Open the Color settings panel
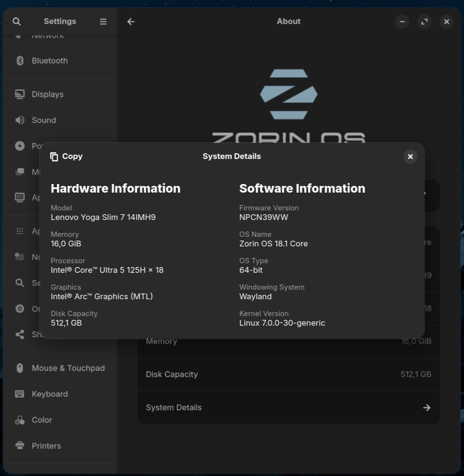Screen dimensions: 464x476 (x=60, y=420)
